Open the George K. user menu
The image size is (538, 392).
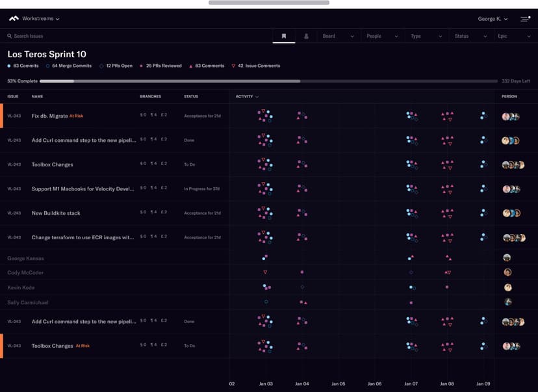pos(493,19)
